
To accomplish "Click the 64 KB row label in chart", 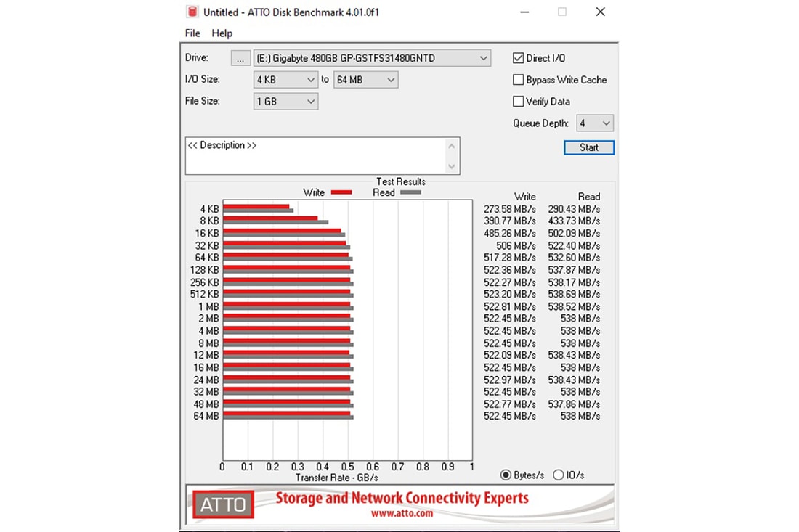I will 207,258.
